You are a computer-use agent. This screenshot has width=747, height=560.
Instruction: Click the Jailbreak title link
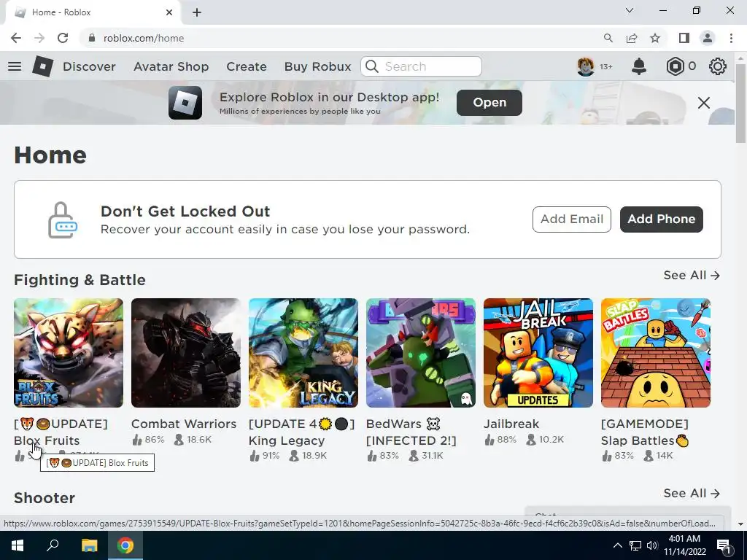point(511,424)
